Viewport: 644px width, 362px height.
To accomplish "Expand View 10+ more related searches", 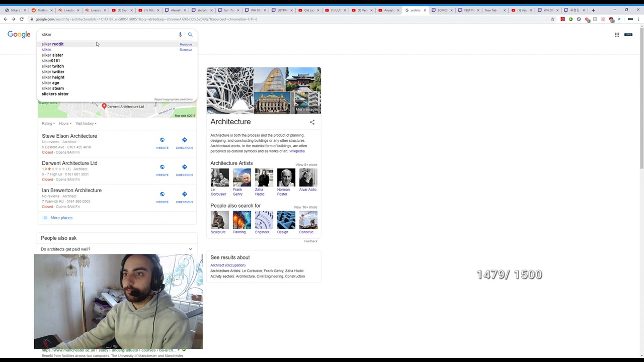I will point(306,207).
